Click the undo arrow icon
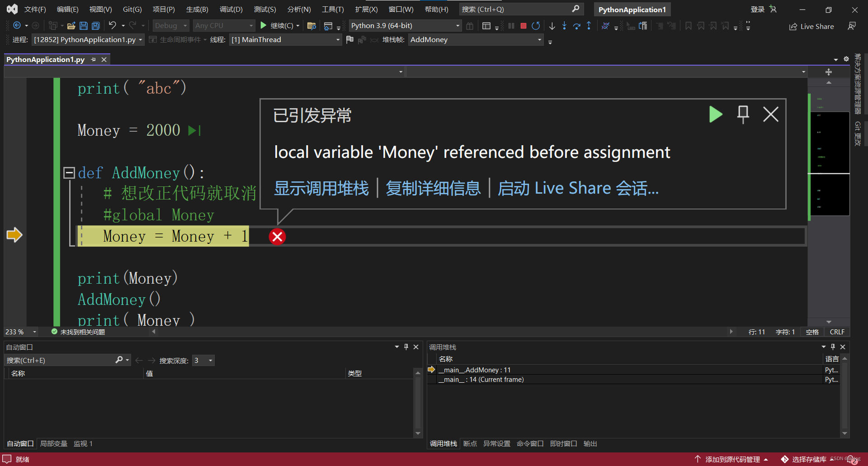 click(113, 26)
